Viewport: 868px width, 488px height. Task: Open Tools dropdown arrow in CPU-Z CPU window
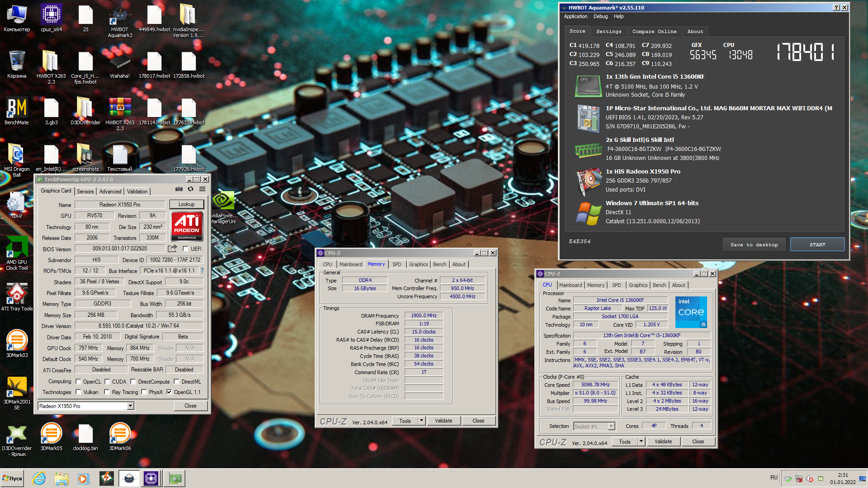coord(641,441)
